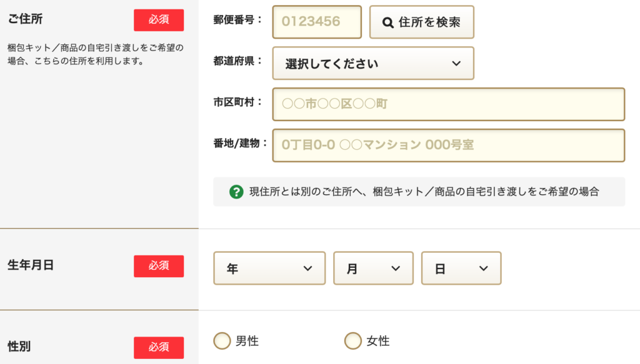Focus the 番地/建物 input field
This screenshot has height=364, width=640.
pos(449,145)
